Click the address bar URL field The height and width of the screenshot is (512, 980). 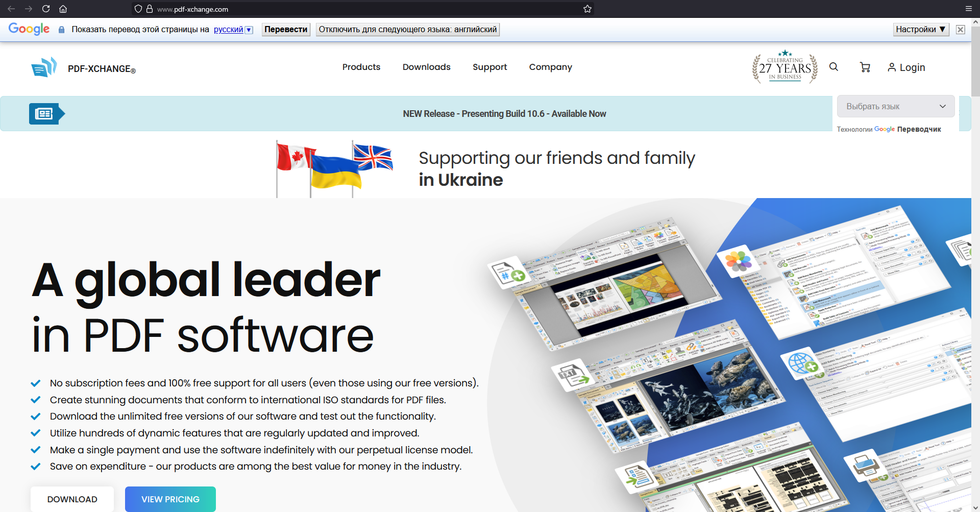click(362, 9)
